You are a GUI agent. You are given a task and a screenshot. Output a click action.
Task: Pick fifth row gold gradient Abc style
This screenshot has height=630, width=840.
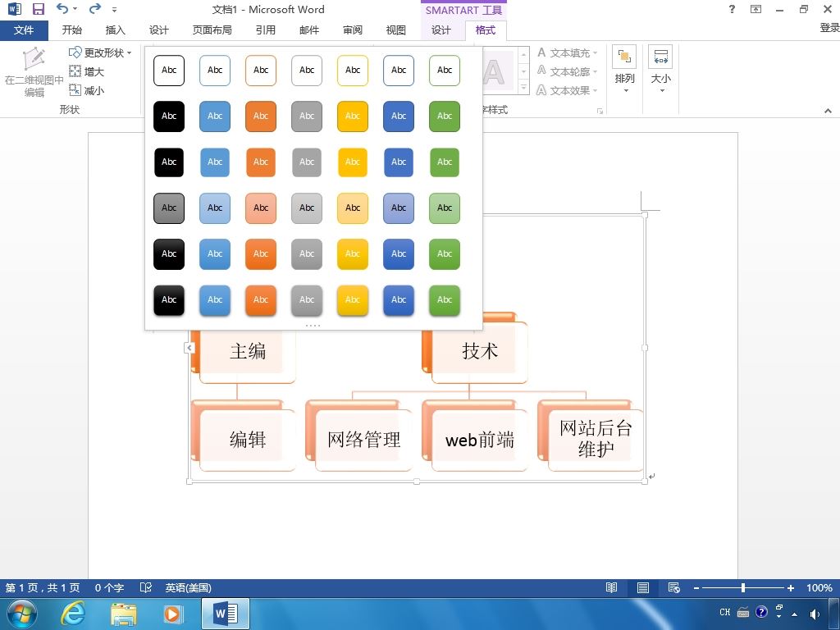(x=353, y=254)
